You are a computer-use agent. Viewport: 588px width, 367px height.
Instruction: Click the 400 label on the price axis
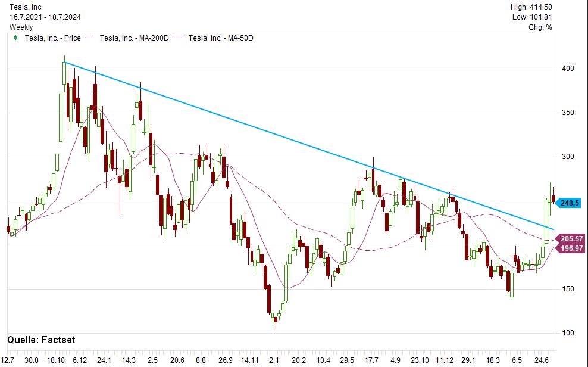568,69
